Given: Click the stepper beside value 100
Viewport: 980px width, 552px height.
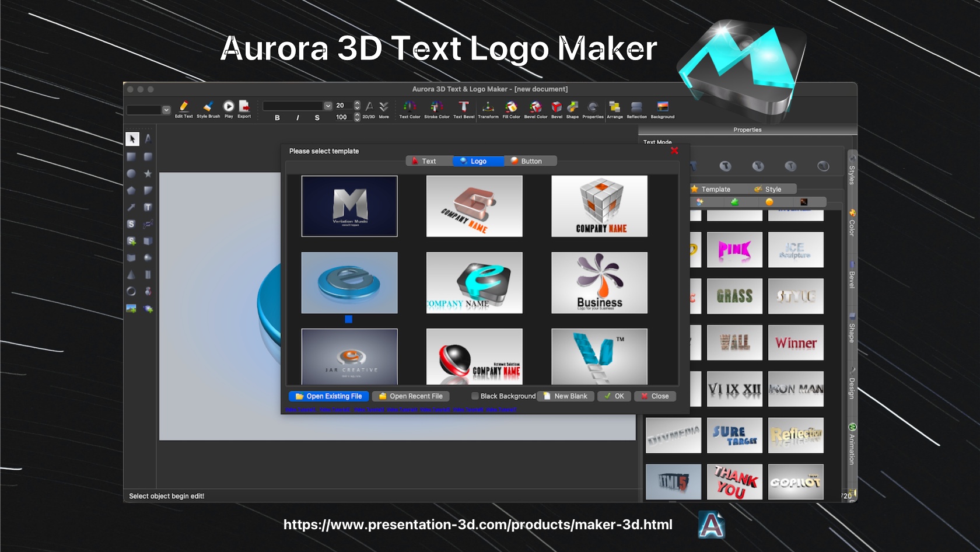Looking at the screenshot, I should (x=357, y=117).
